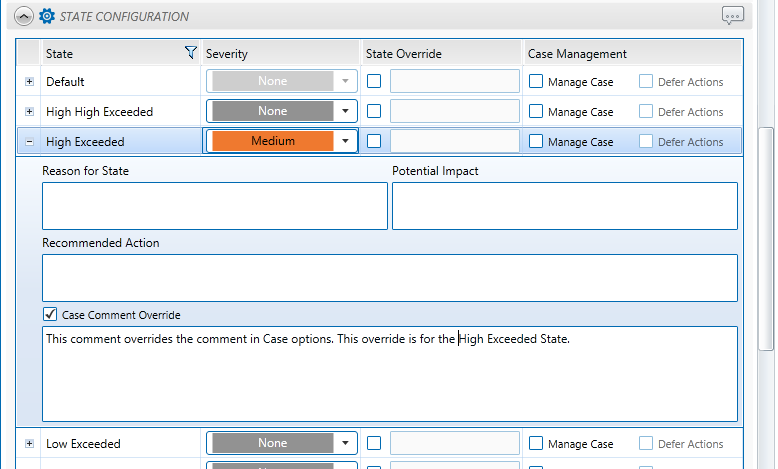Expand the Low Exceeded row
This screenshot has height=469, width=778.
coord(29,444)
